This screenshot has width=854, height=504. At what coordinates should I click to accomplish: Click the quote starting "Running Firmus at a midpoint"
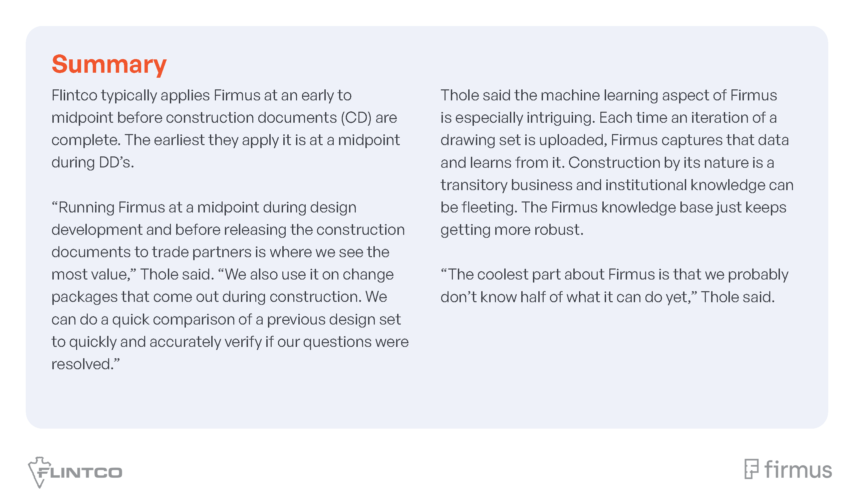(x=204, y=207)
